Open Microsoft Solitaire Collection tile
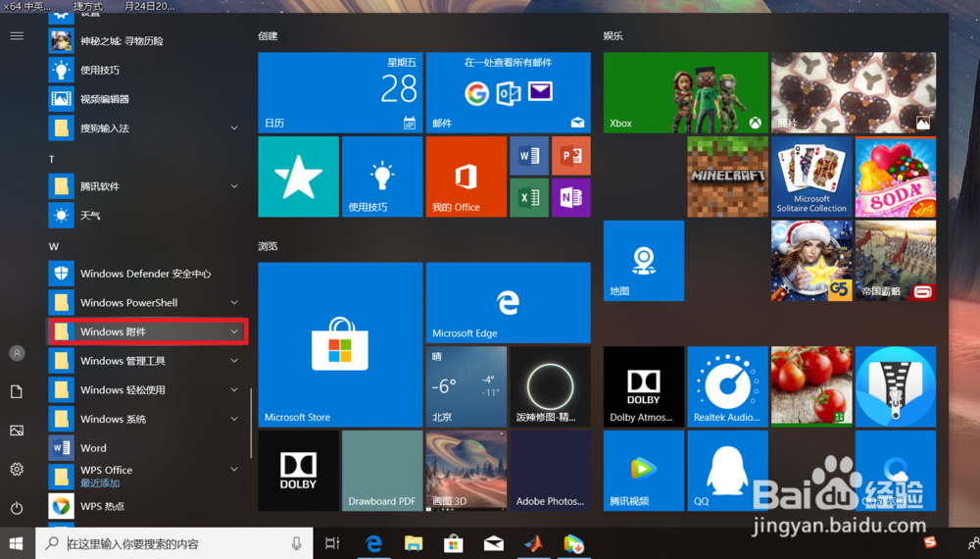 (811, 177)
